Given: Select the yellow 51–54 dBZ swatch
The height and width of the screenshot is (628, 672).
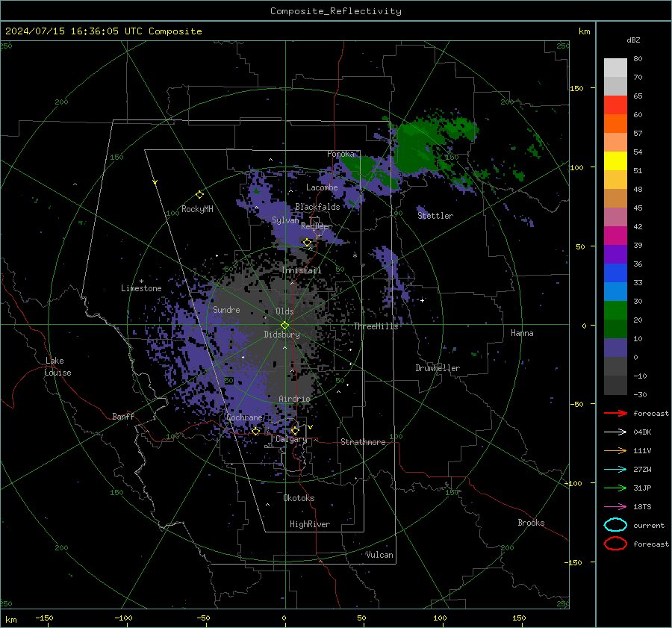Looking at the screenshot, I should click(x=615, y=161).
